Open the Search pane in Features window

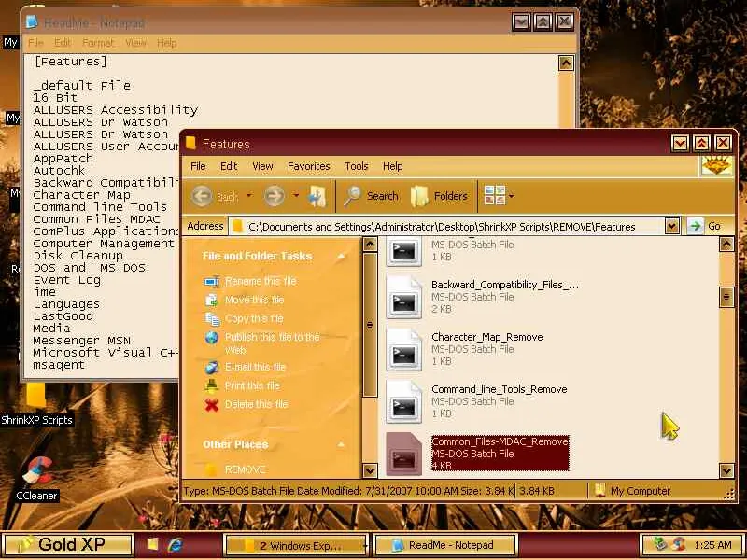pyautogui.click(x=371, y=196)
